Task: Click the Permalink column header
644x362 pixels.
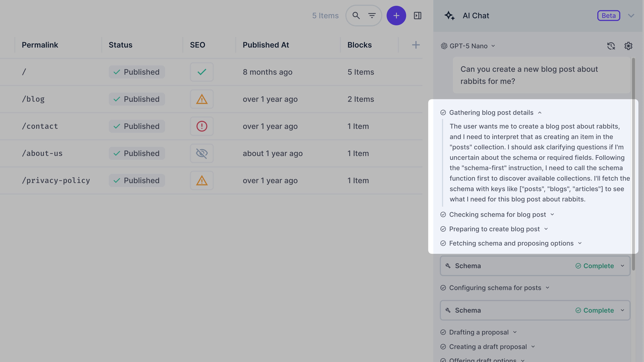Action: 40,45
